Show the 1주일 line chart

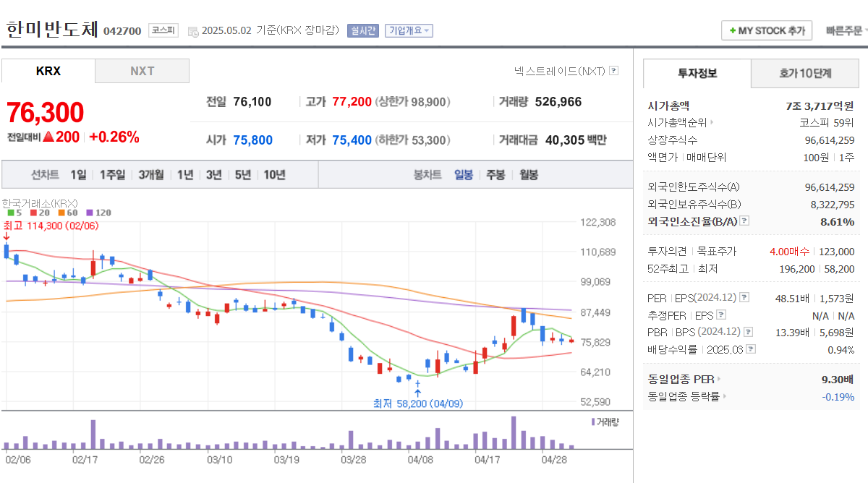point(112,174)
